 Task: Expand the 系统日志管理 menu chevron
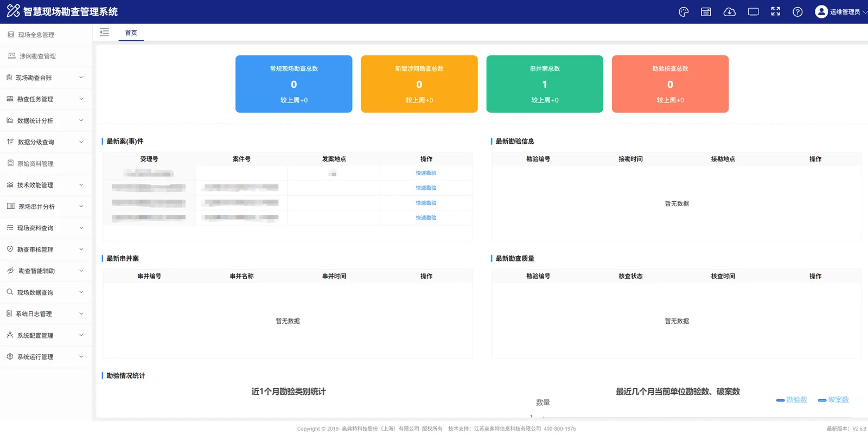tap(81, 314)
